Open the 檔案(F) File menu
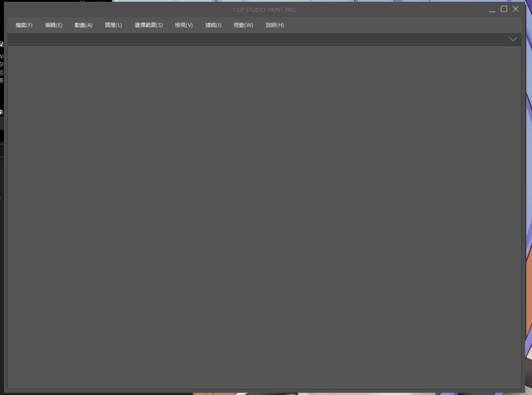This screenshot has height=395, width=532. tap(24, 25)
